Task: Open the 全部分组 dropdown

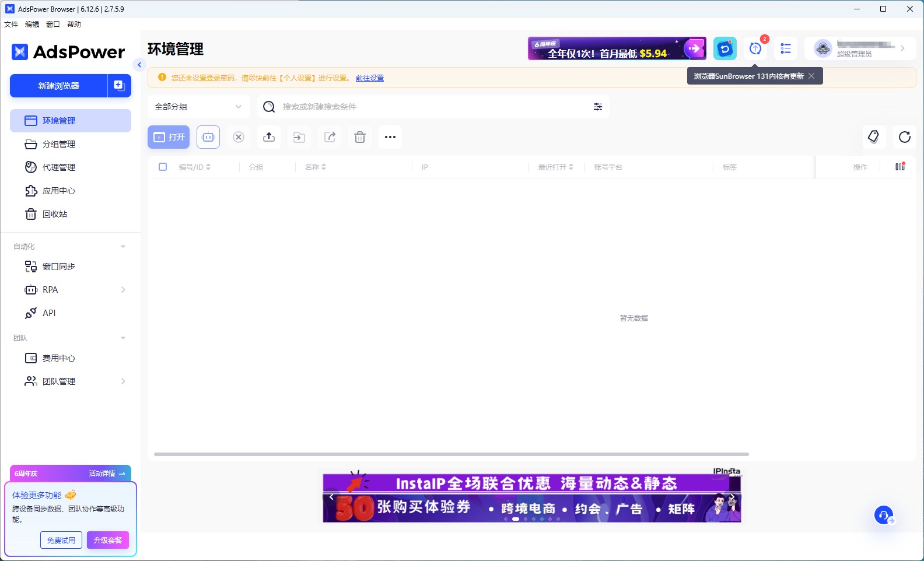Action: (x=198, y=107)
